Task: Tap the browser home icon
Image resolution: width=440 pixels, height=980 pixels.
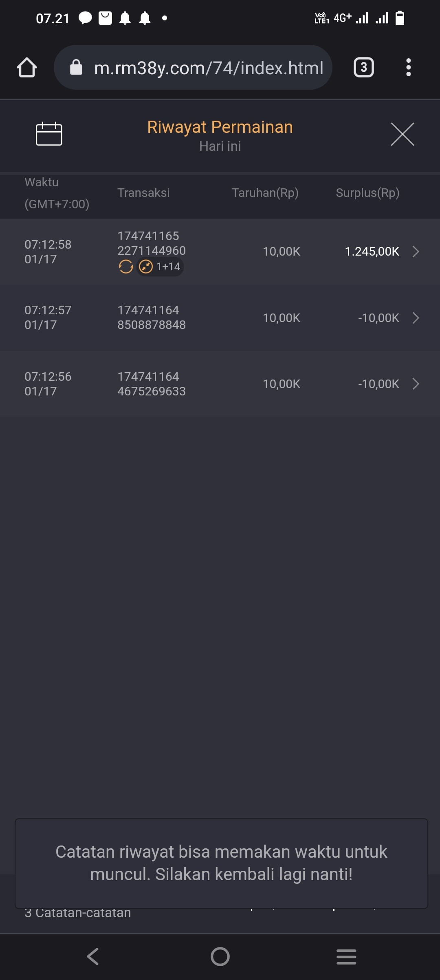Action: pyautogui.click(x=27, y=68)
